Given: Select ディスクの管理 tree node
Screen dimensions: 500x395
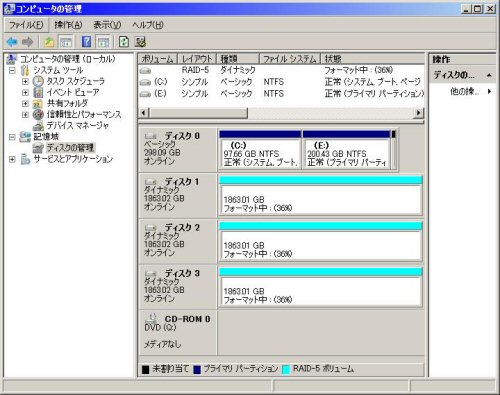Looking at the screenshot, I should [x=70, y=148].
